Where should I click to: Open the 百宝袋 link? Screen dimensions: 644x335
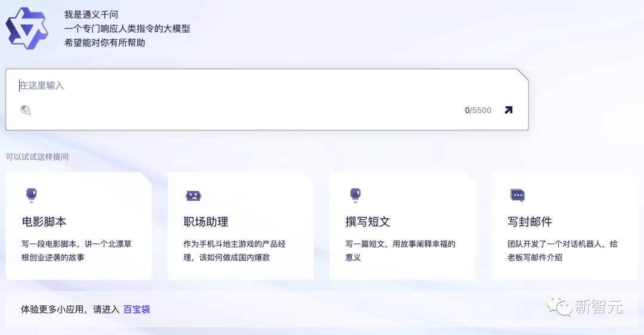coord(137,309)
